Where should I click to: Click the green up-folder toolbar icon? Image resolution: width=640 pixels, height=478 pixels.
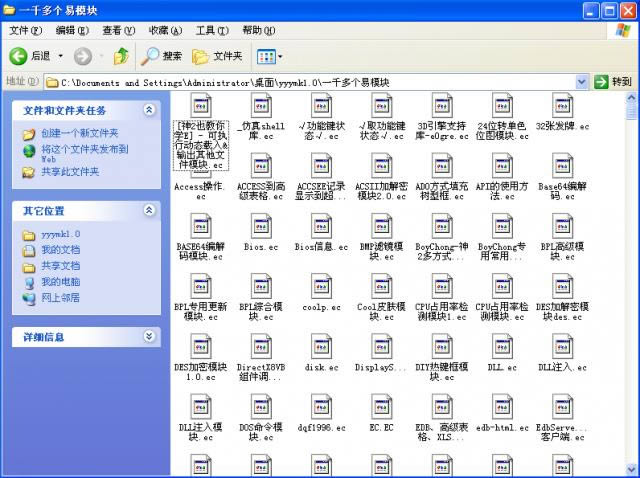coord(121,56)
